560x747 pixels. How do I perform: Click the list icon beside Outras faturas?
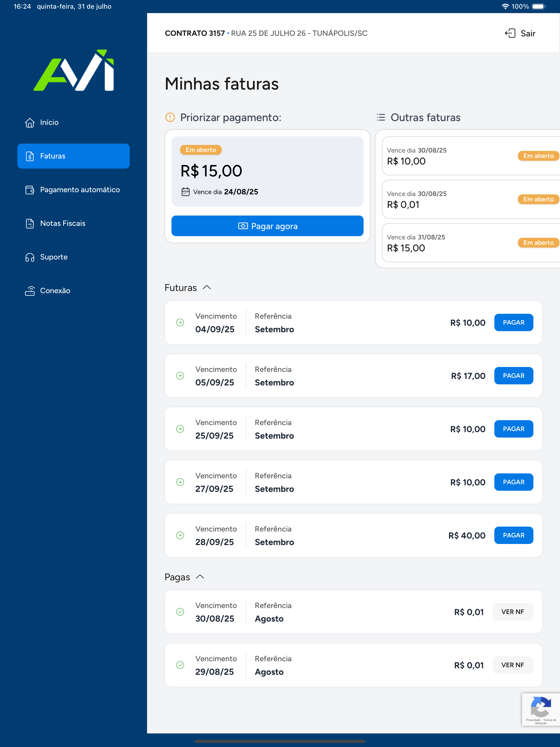click(381, 117)
